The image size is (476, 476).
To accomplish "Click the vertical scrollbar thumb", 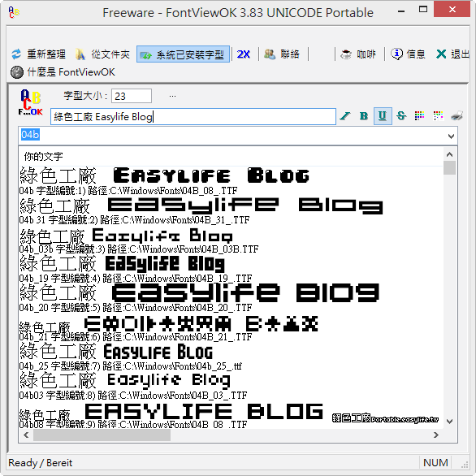I will pyautogui.click(x=449, y=168).
